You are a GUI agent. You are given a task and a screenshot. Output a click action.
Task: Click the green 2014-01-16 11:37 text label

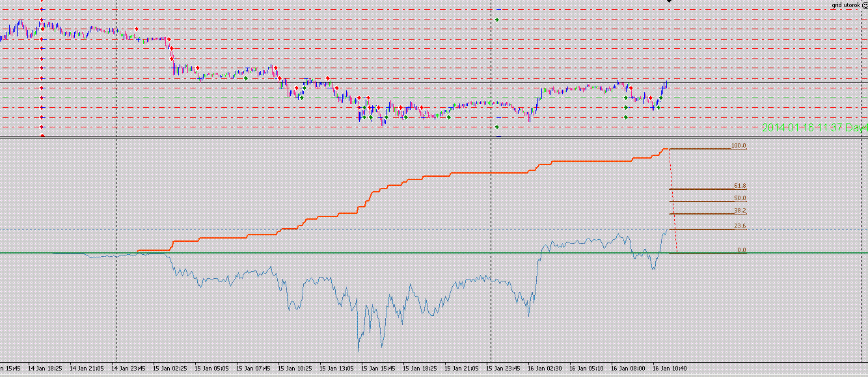813,128
